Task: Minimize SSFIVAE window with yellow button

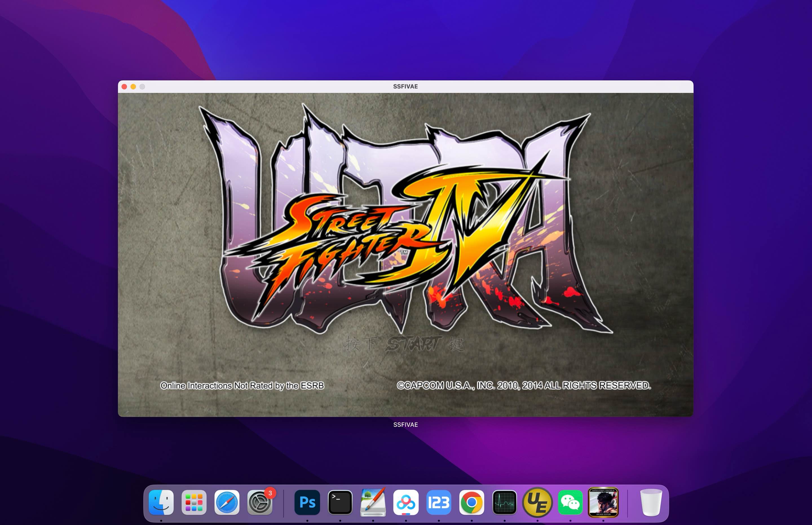Action: tap(133, 87)
